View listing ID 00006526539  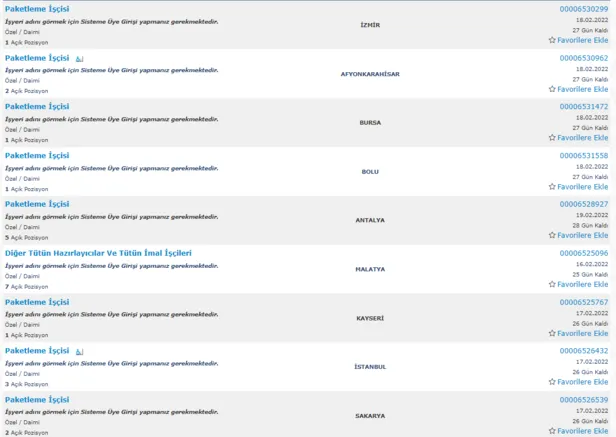pos(583,400)
